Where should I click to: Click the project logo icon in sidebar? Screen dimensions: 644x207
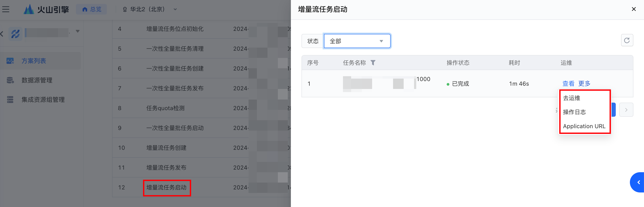click(x=15, y=33)
